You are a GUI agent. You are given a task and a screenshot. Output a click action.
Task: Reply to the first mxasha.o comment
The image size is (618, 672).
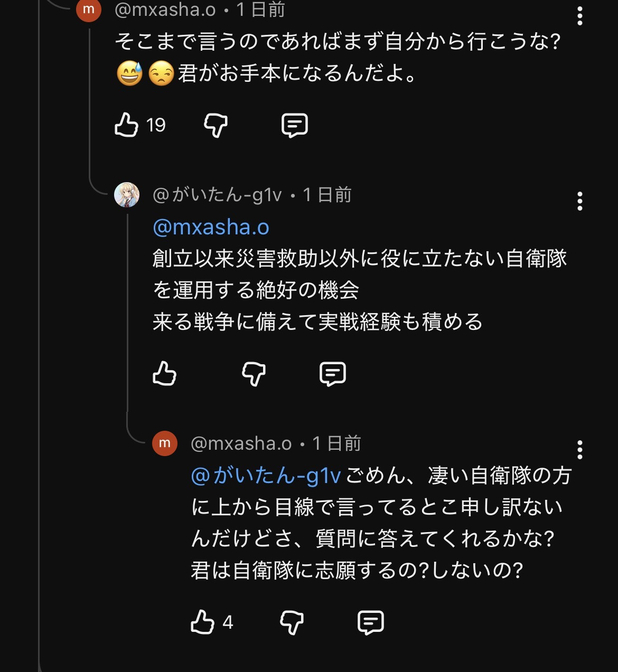tap(295, 125)
